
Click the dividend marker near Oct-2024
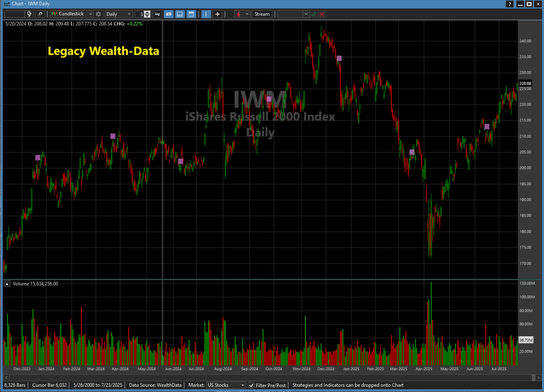pos(269,99)
